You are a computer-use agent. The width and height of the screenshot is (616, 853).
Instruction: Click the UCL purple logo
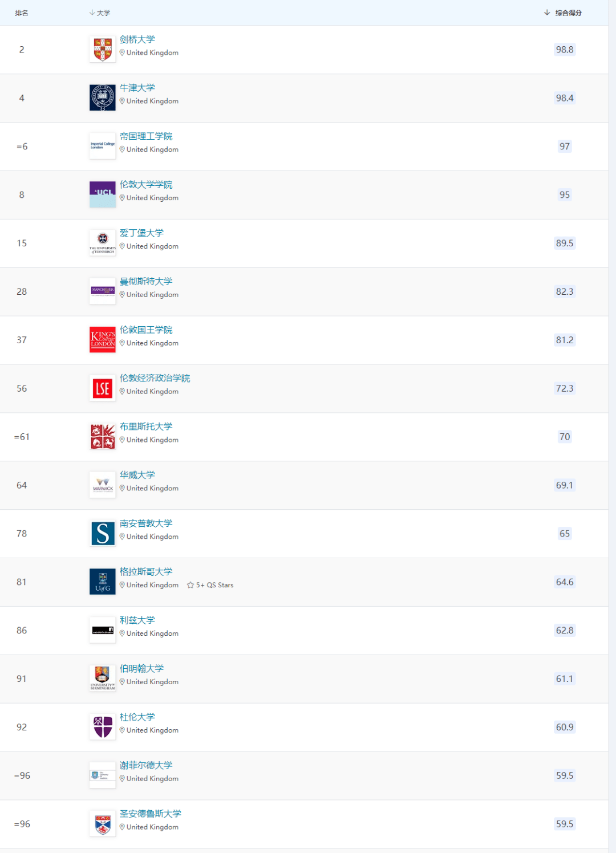point(103,194)
